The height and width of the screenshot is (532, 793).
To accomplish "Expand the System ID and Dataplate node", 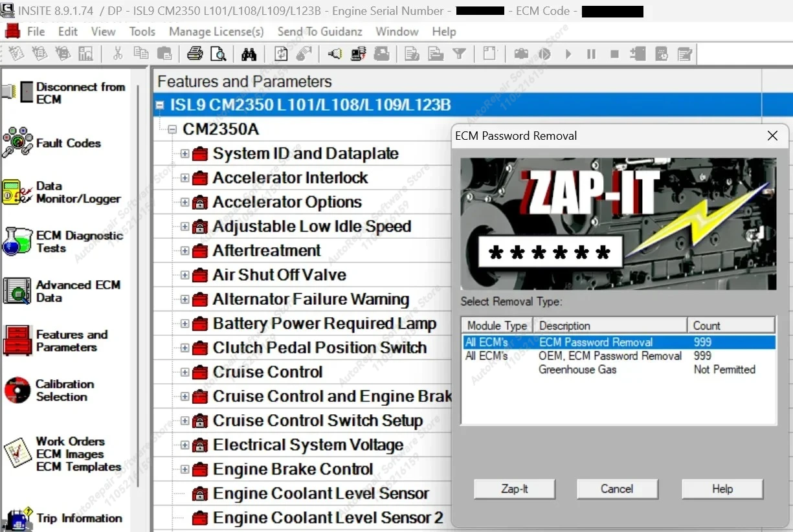I will (184, 154).
